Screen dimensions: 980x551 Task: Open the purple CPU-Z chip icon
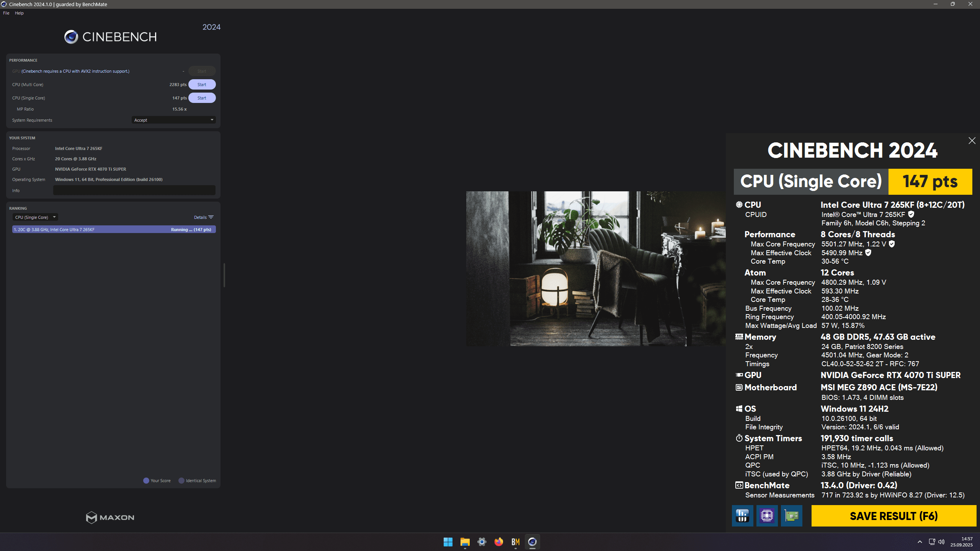coord(767,516)
